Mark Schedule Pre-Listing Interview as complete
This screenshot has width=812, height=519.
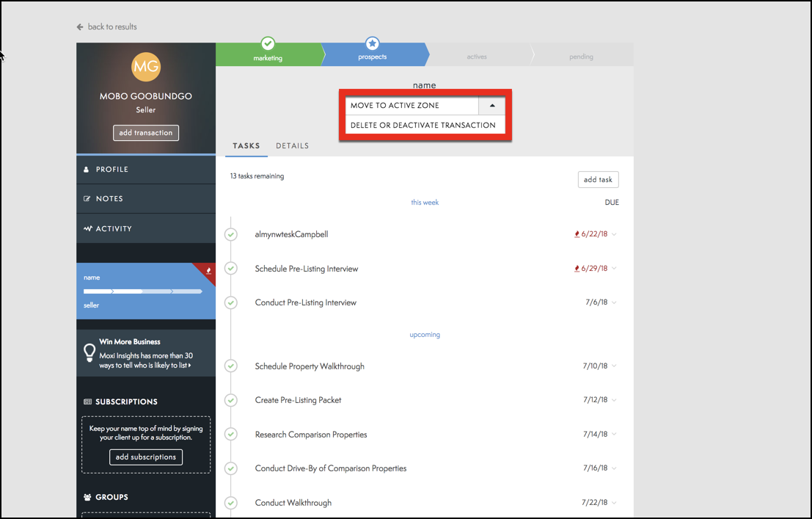[231, 269]
